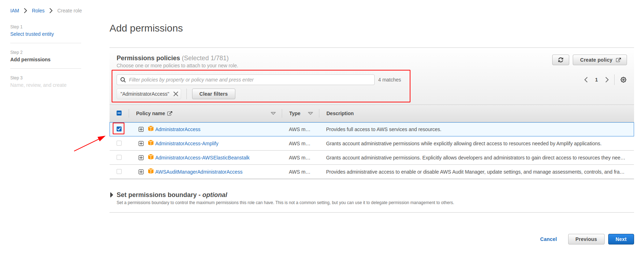Viewport: 644px width, 270px height.
Task: Select Step 2 Add permissions
Action: click(x=30, y=60)
